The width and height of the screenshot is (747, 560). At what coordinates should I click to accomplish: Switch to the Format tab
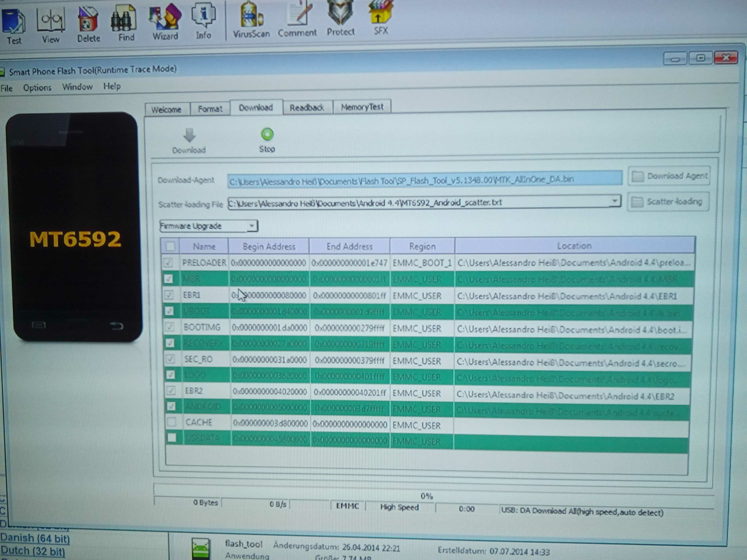(x=210, y=109)
